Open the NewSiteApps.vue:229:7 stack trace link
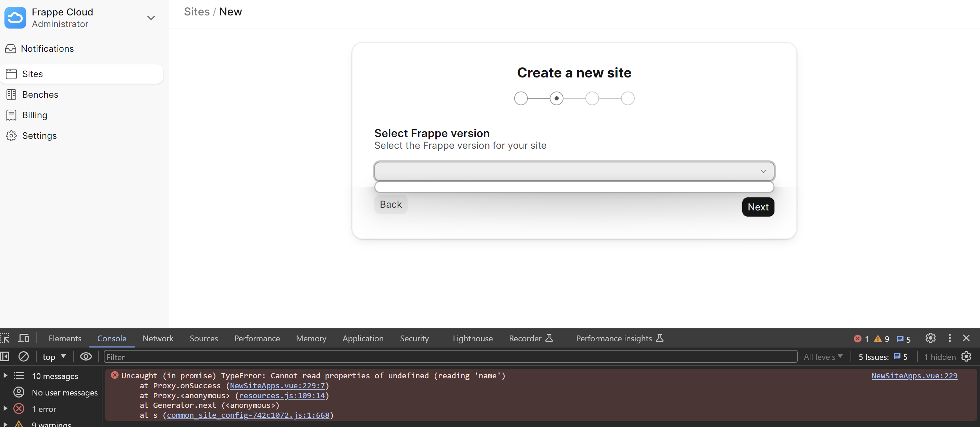 point(277,386)
